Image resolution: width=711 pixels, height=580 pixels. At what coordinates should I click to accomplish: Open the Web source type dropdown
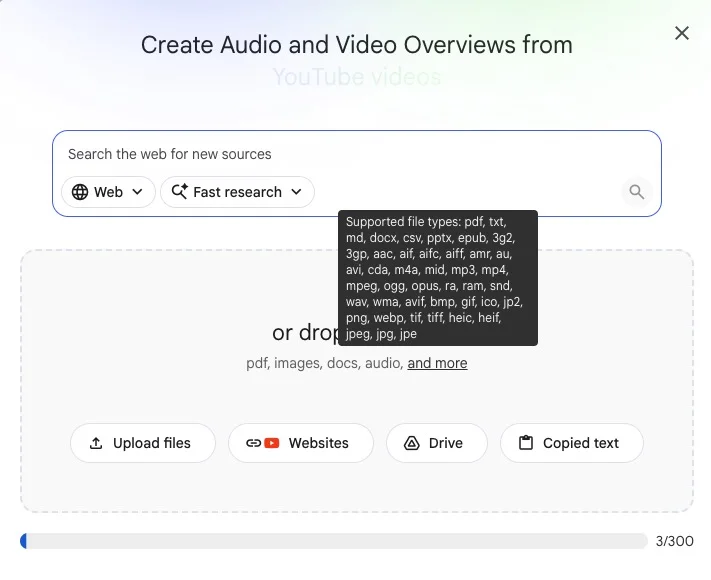pos(108,192)
